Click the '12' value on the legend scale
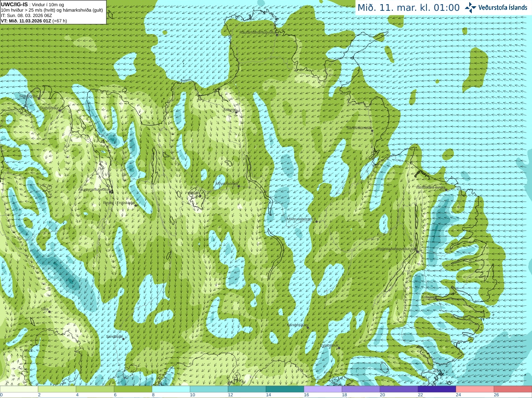The image size is (532, 398). click(x=230, y=395)
